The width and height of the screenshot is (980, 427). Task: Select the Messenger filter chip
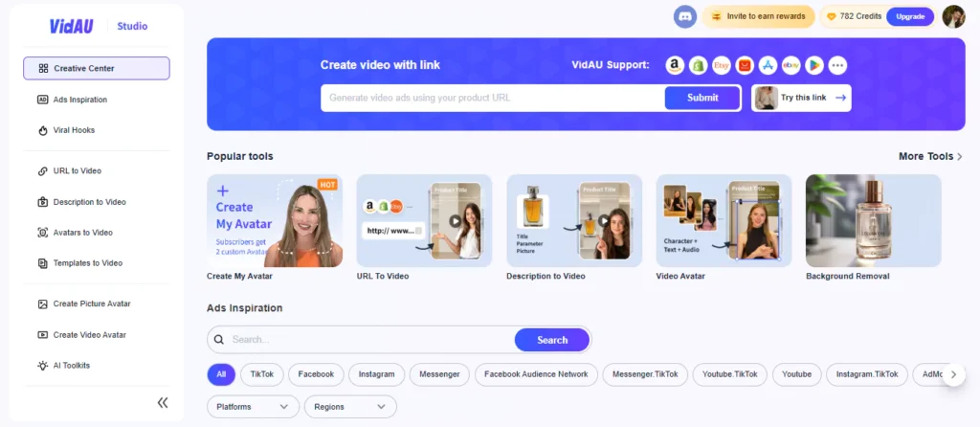pyautogui.click(x=439, y=374)
